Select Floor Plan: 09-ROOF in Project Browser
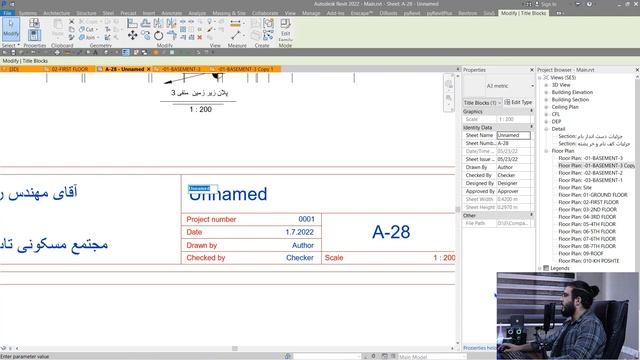 click(581, 253)
